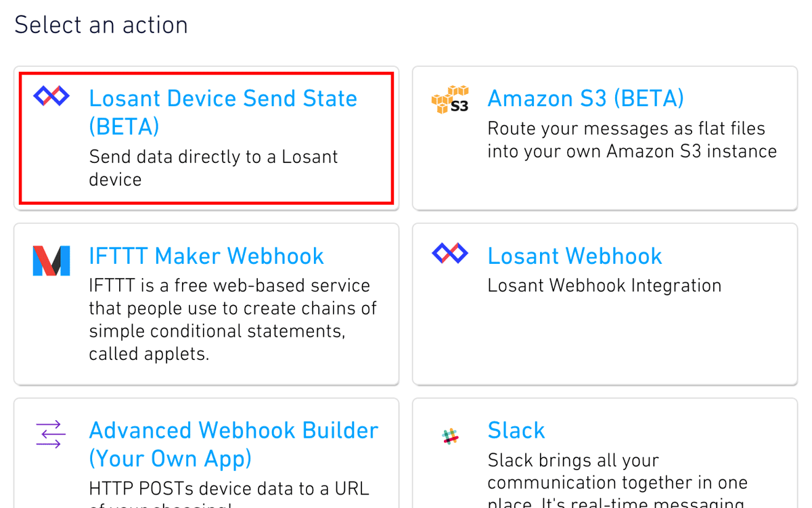The height and width of the screenshot is (508, 812).
Task: Click the 'Losant Webhook Integration' description text
Action: click(x=604, y=286)
